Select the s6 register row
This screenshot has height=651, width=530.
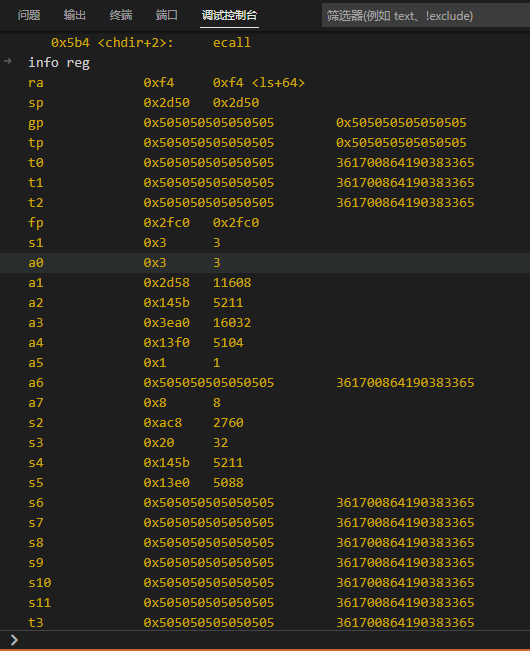click(265, 502)
